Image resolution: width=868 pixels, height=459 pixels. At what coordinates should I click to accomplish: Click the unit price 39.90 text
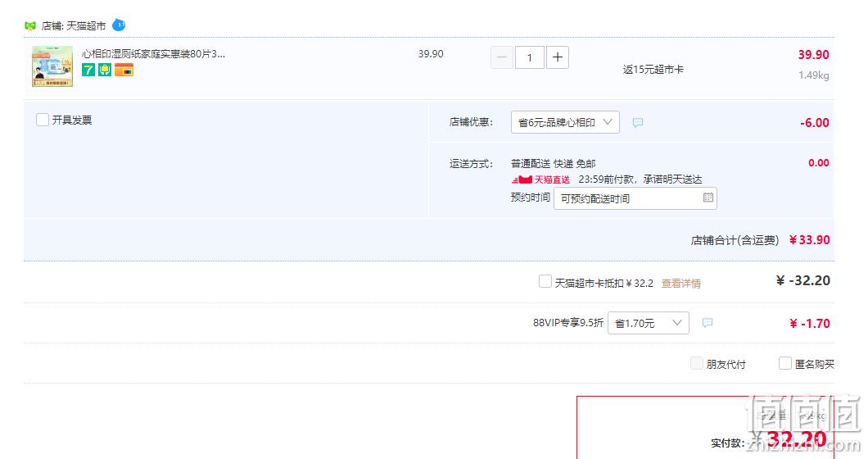point(431,54)
